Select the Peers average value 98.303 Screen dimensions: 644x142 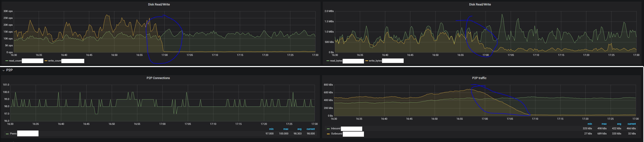(297, 134)
